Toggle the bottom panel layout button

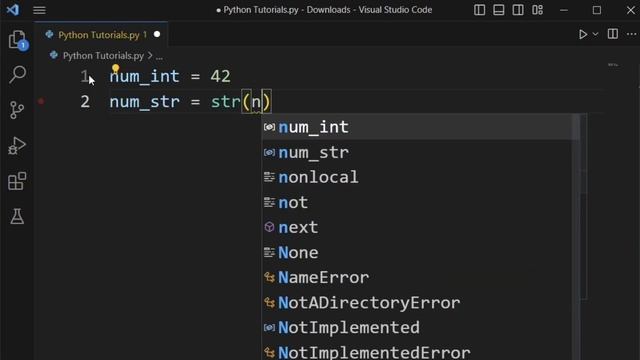(x=499, y=10)
